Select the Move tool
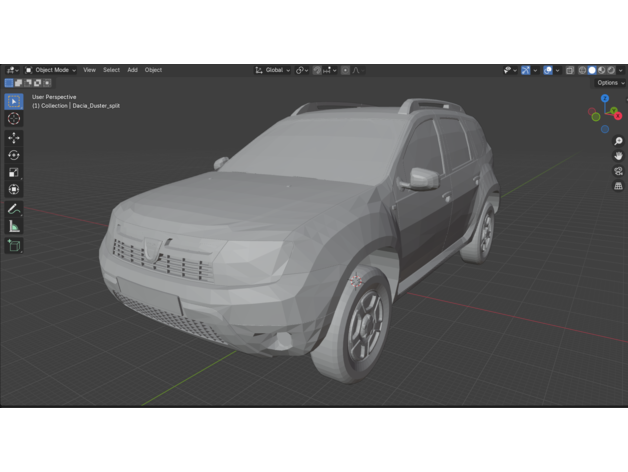The image size is (628, 472). (14, 138)
